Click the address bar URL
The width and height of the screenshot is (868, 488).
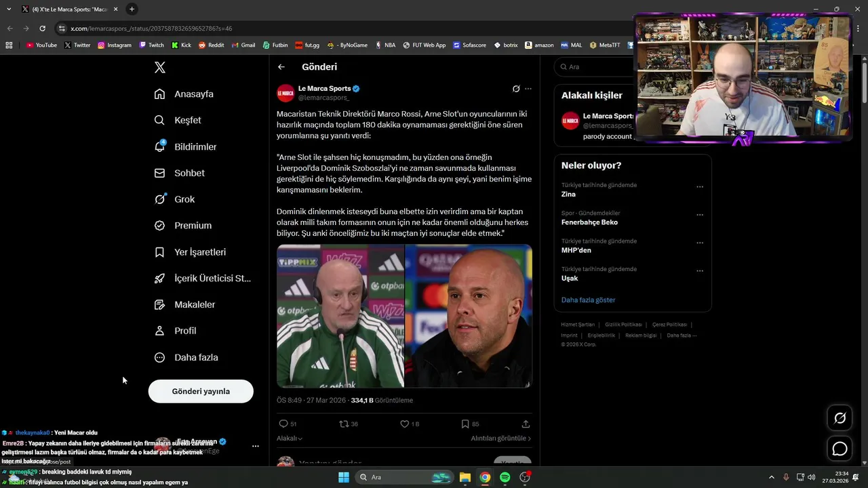tap(151, 28)
